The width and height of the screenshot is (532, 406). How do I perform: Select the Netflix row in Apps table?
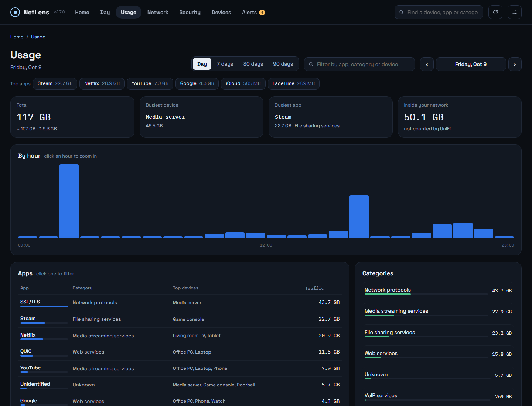click(x=180, y=336)
